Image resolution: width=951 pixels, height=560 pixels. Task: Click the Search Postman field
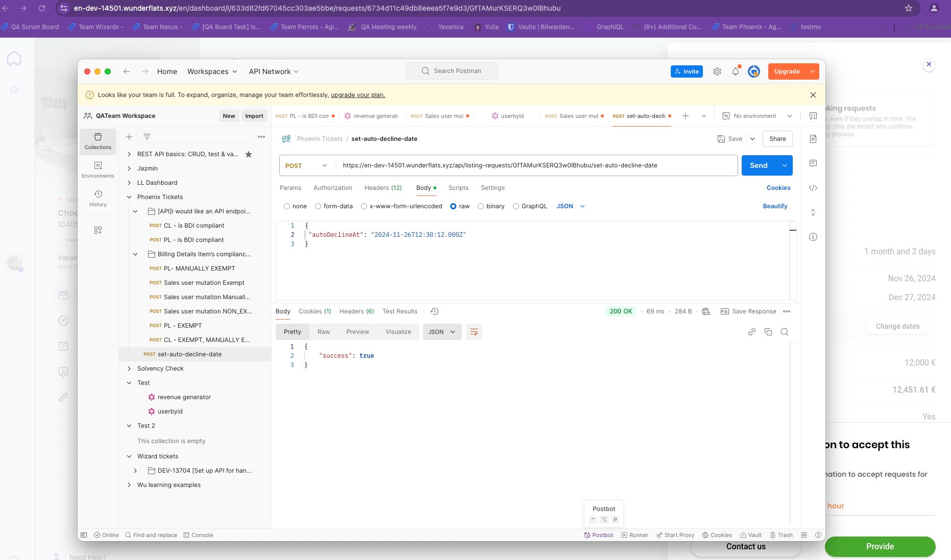pyautogui.click(x=452, y=71)
